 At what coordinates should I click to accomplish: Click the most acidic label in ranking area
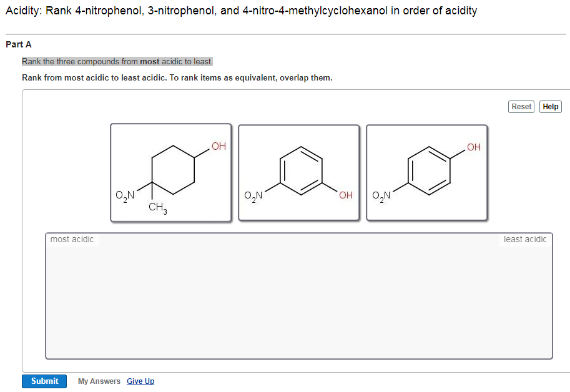pos(71,239)
